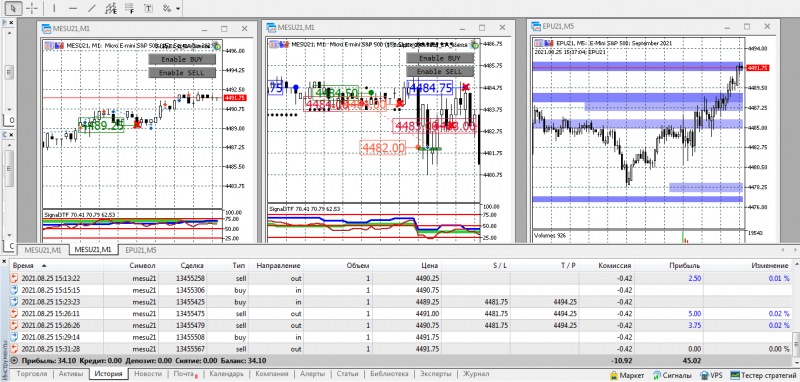Click Enable SELL on first MESU21 chart

(182, 73)
